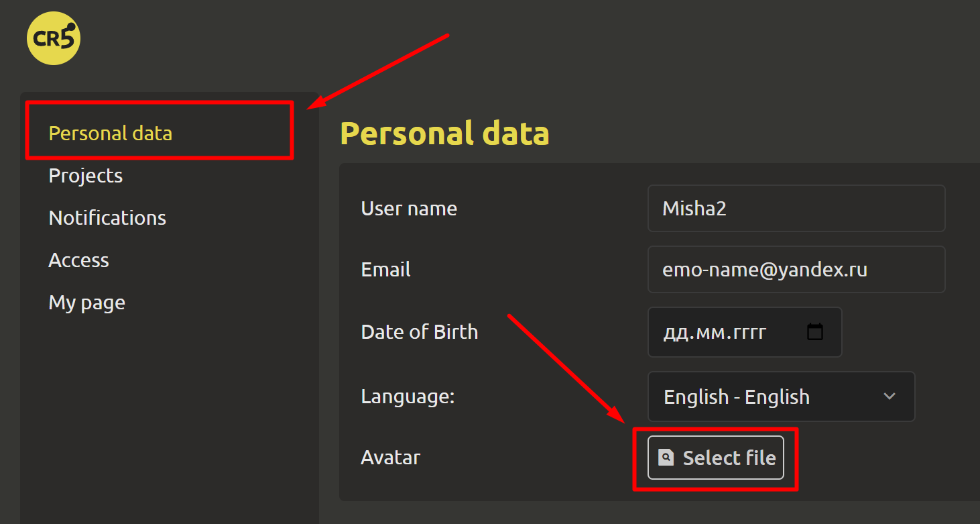Open the Date of Birth calendar picker icon
980x524 pixels.
coord(814,331)
